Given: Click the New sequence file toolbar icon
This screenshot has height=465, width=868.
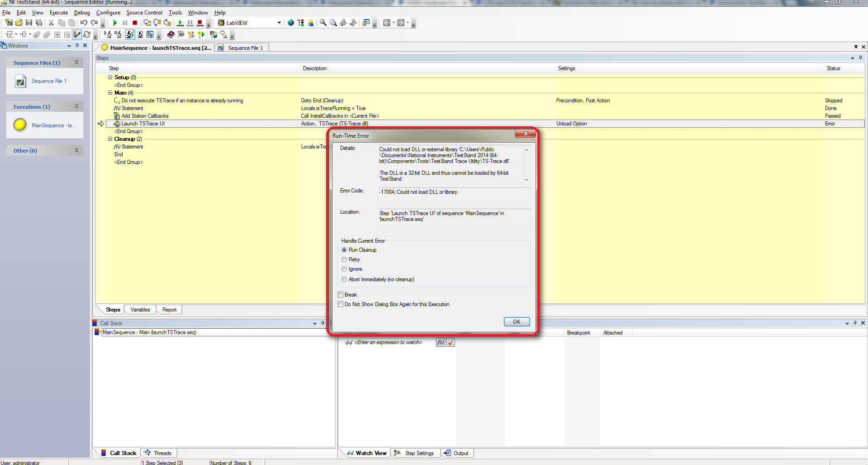Looking at the screenshot, I should click(9, 23).
